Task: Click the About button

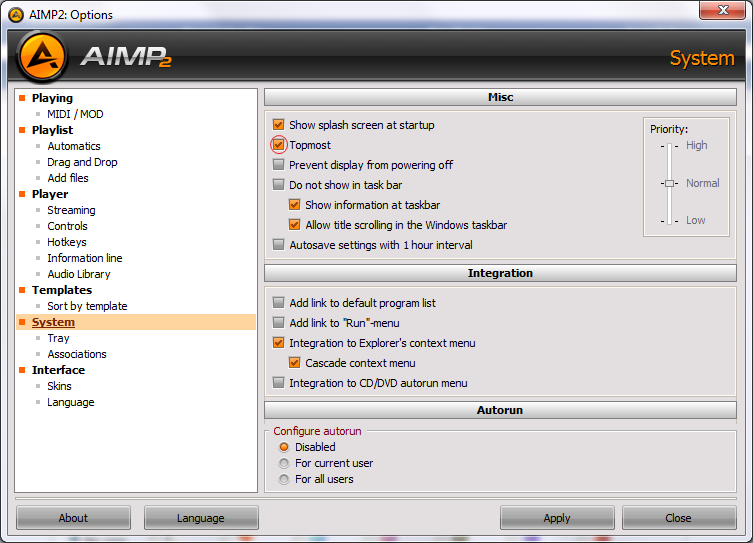Action: 73,518
